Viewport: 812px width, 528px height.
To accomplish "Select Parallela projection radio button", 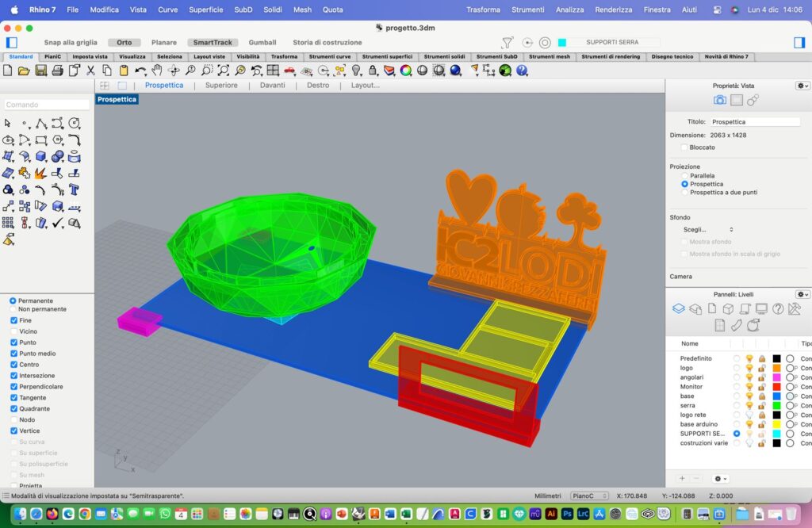I will pyautogui.click(x=684, y=175).
